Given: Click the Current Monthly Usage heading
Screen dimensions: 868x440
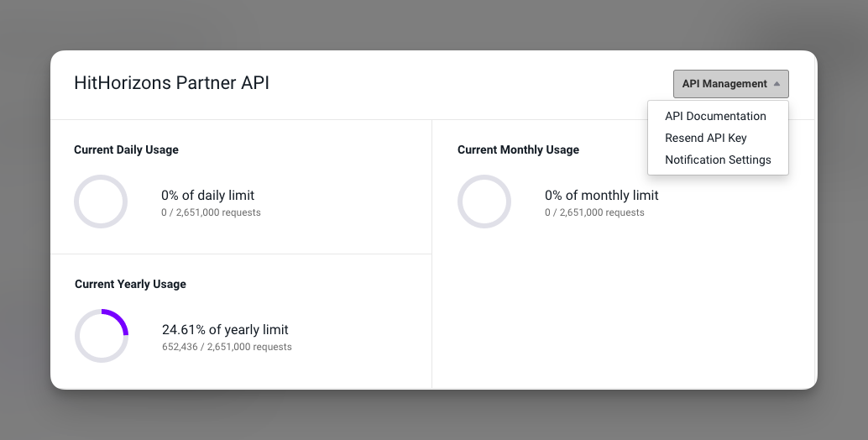Looking at the screenshot, I should 518,150.
